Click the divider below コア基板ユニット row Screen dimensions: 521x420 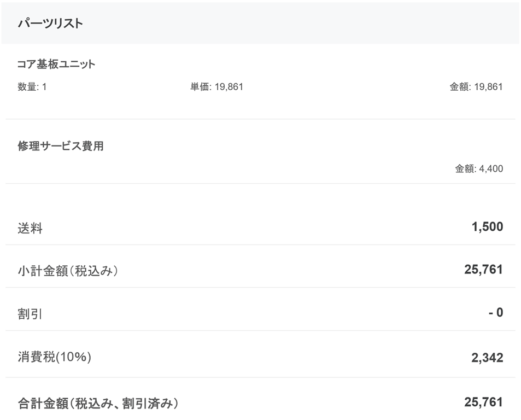(x=260, y=119)
